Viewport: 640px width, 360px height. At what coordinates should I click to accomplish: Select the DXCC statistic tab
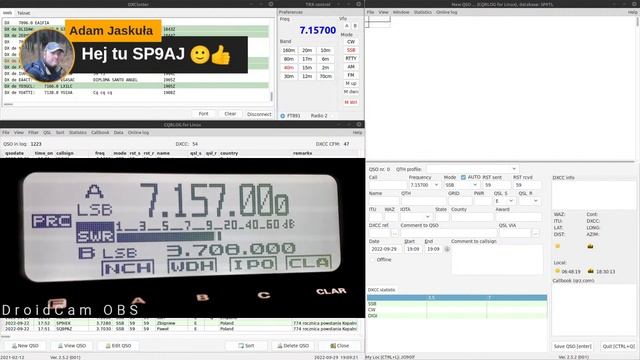click(382, 290)
